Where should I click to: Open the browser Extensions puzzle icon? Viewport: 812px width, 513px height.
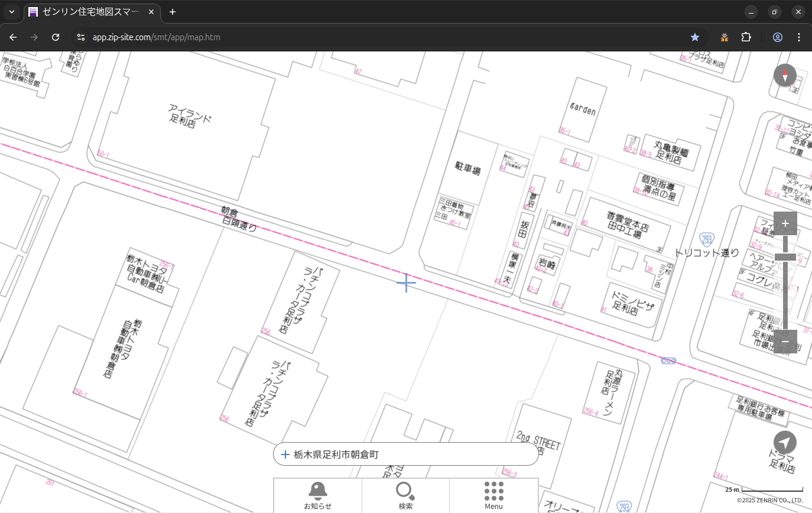[x=746, y=37]
